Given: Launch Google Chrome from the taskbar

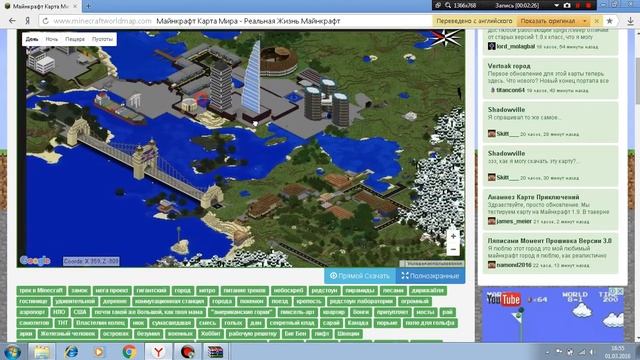Looking at the screenshot, I should click(129, 352).
